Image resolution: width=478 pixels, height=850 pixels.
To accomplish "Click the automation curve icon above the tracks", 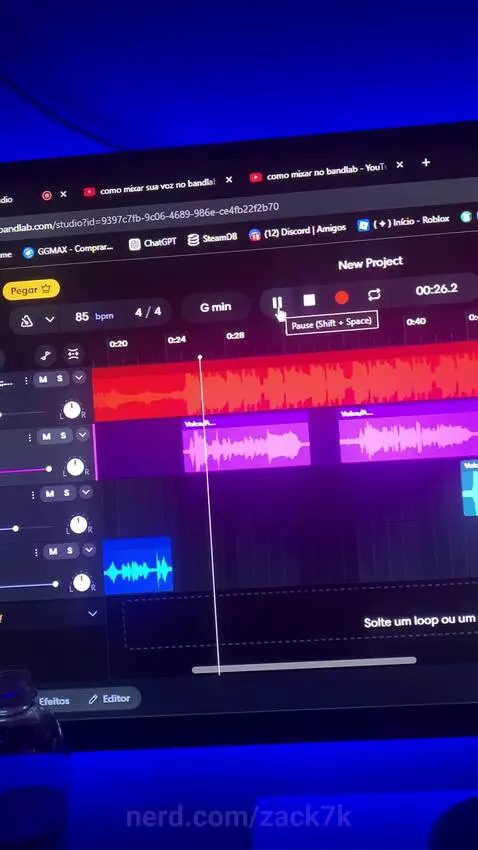I will point(47,356).
